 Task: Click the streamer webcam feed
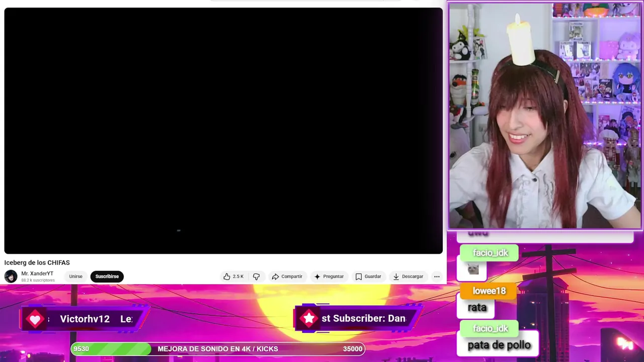point(545,116)
